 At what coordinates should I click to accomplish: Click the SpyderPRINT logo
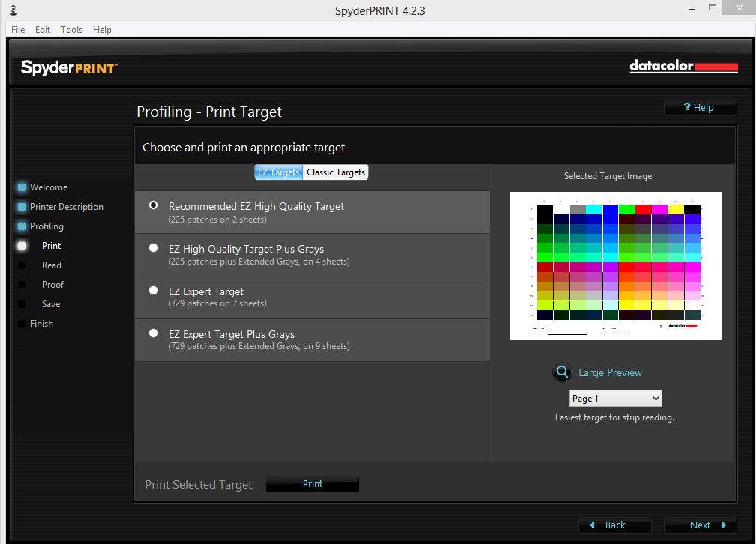pyautogui.click(x=69, y=67)
